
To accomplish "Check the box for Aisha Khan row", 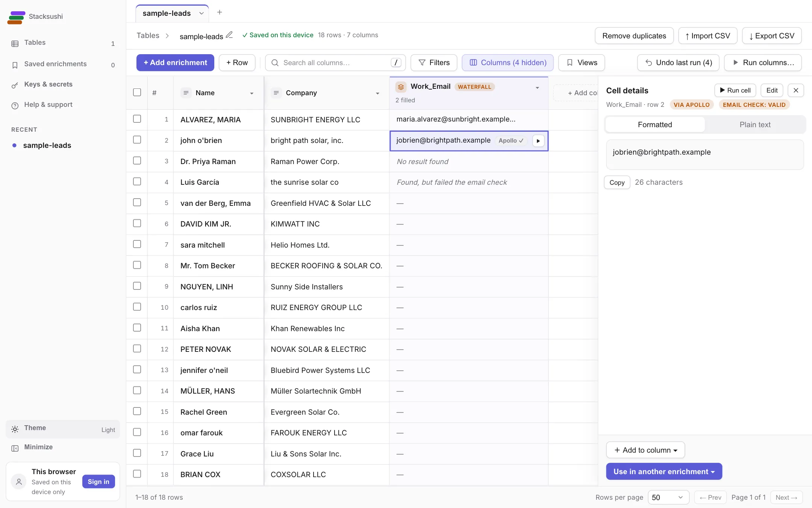I will [137, 328].
